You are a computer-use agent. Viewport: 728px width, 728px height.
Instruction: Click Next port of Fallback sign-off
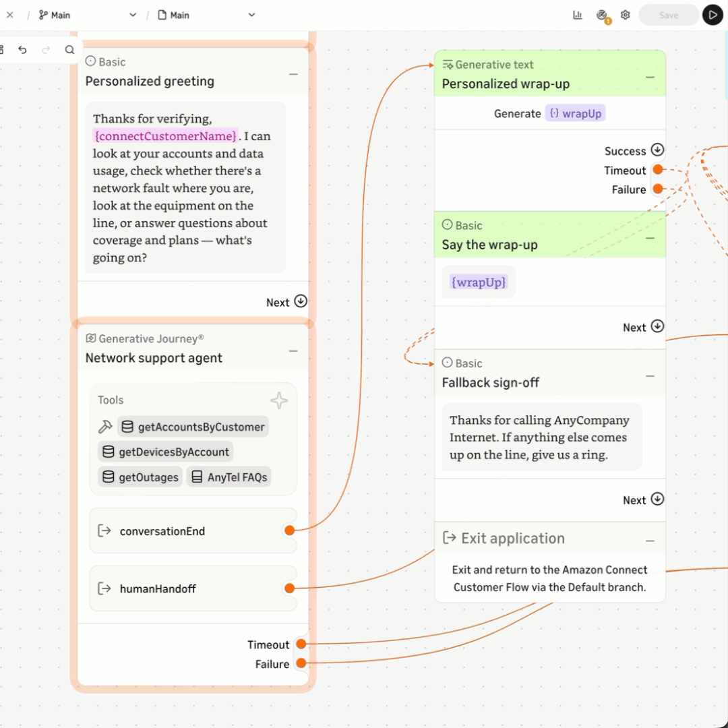tap(657, 499)
